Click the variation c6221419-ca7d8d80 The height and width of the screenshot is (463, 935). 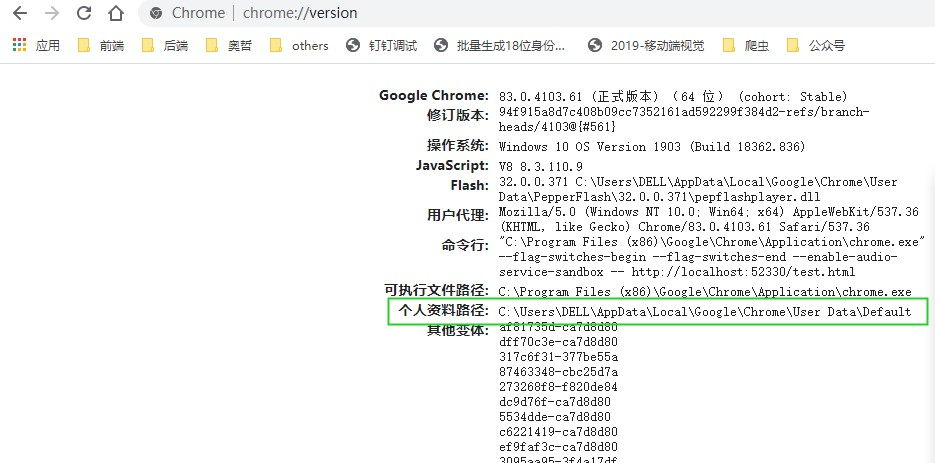coord(558,432)
